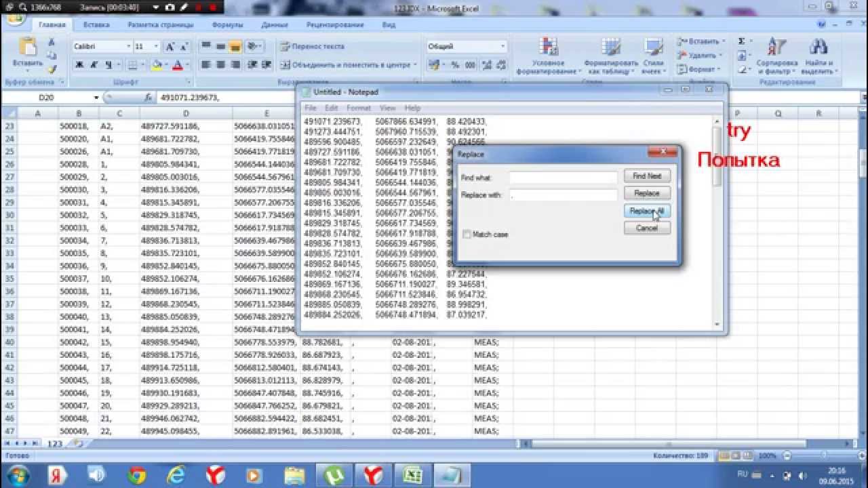The width and height of the screenshot is (868, 488).
Task: Click the Find what input field
Action: tap(563, 178)
